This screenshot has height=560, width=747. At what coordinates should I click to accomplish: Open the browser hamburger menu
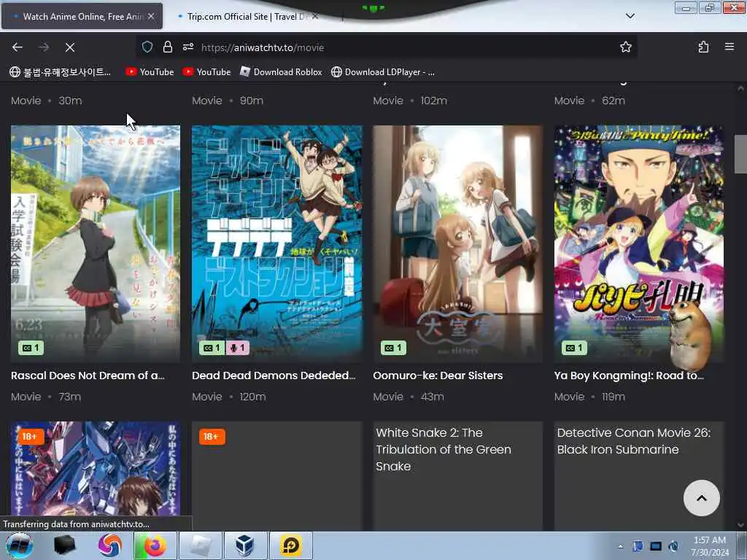(x=729, y=47)
